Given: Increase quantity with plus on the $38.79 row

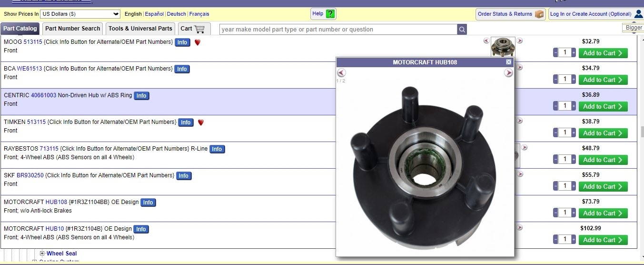Looking at the screenshot, I should pos(574,132).
